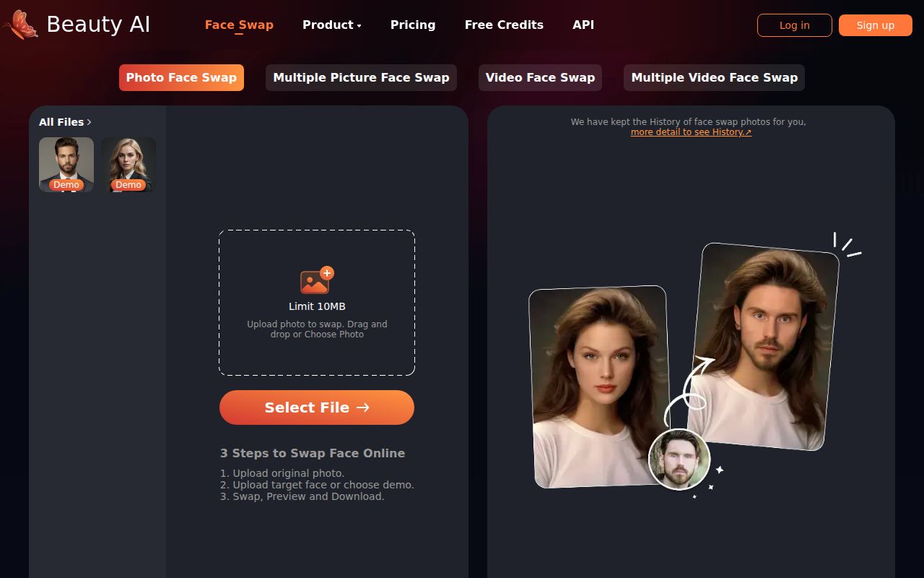924x578 pixels.
Task: Switch to Multiple Picture Face Swap tab
Action: (361, 77)
